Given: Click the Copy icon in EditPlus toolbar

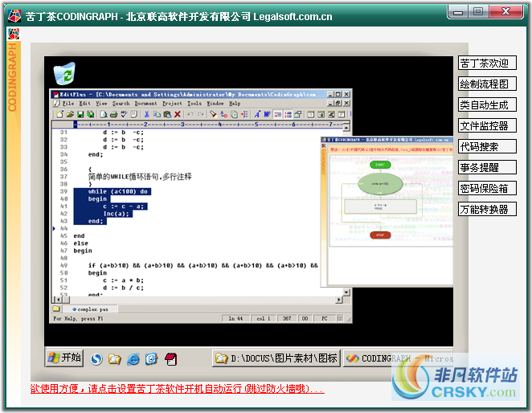Looking at the screenshot, I should 157,114.
